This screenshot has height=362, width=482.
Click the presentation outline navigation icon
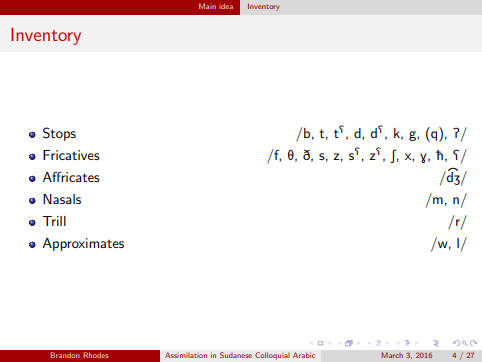pyautogui.click(x=436, y=343)
